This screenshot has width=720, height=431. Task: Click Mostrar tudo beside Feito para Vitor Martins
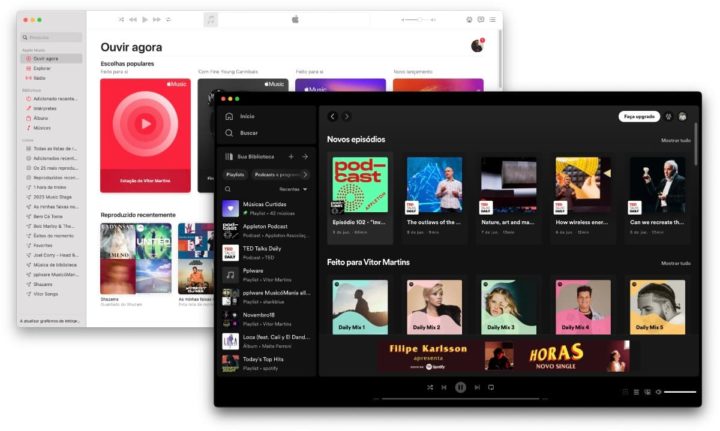(x=675, y=263)
